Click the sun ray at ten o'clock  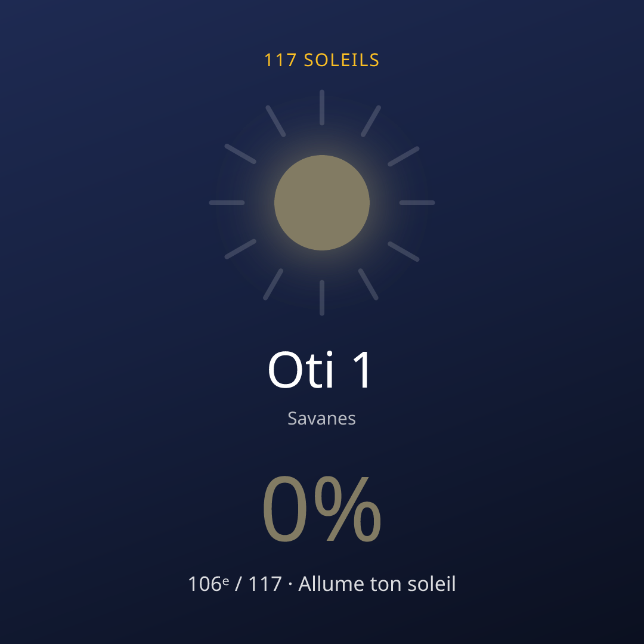click(x=240, y=154)
